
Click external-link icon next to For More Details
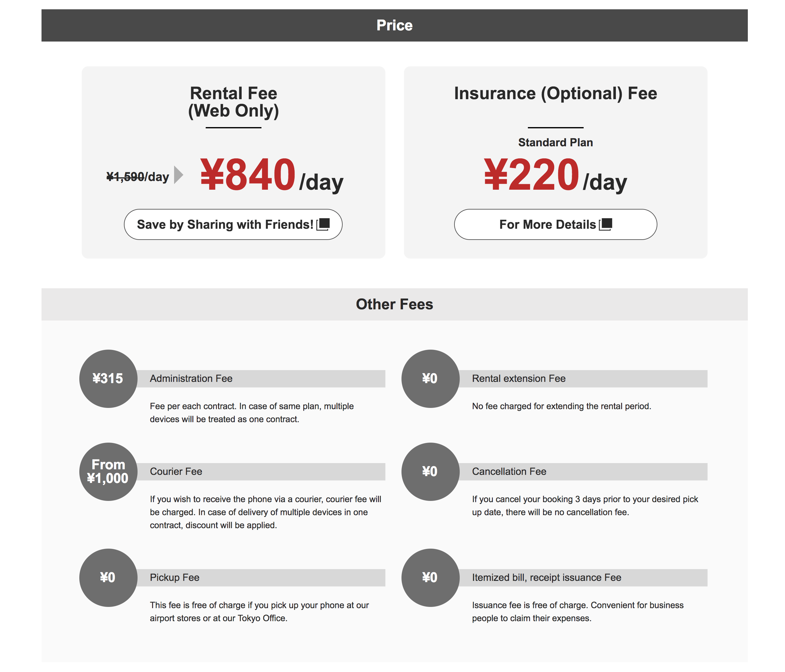pos(605,224)
